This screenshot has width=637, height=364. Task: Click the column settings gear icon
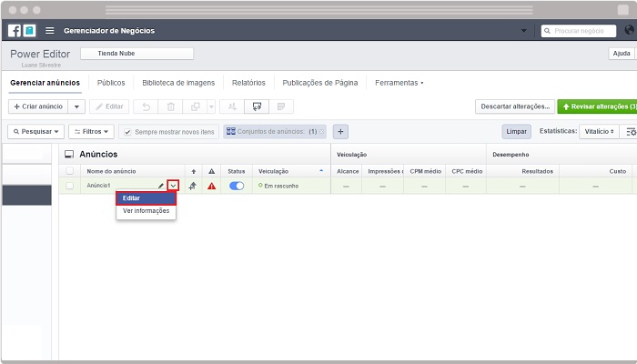631,132
